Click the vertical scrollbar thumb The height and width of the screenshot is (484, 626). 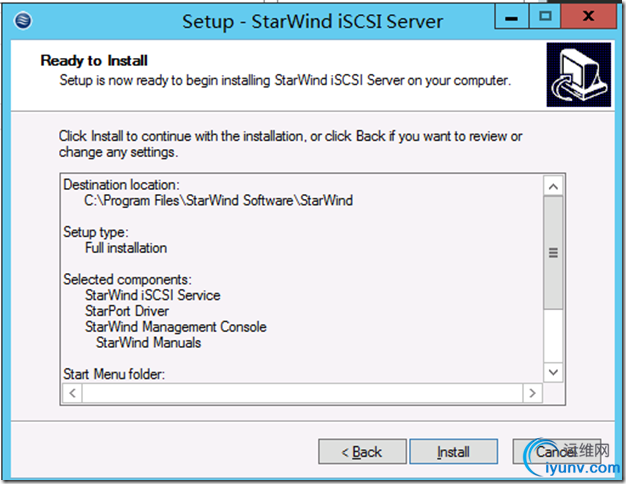pos(553,254)
